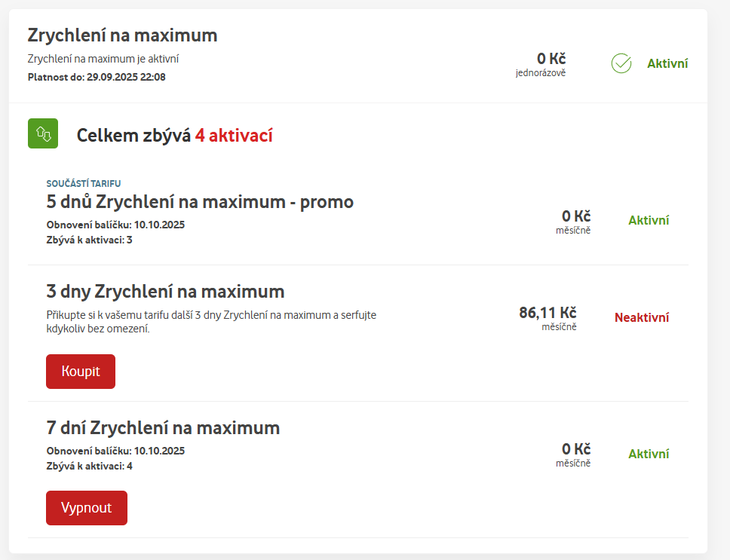
Task: Click the Součástí tarifu label
Action: 83,183
